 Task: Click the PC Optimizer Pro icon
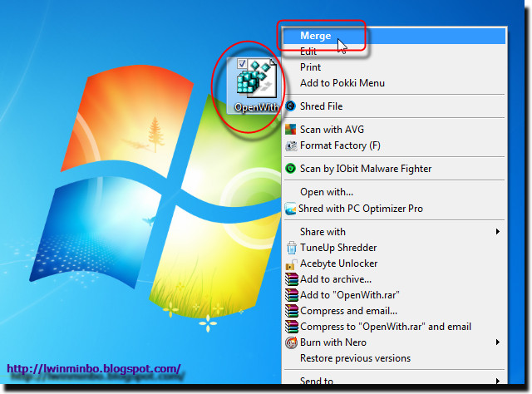(290, 209)
